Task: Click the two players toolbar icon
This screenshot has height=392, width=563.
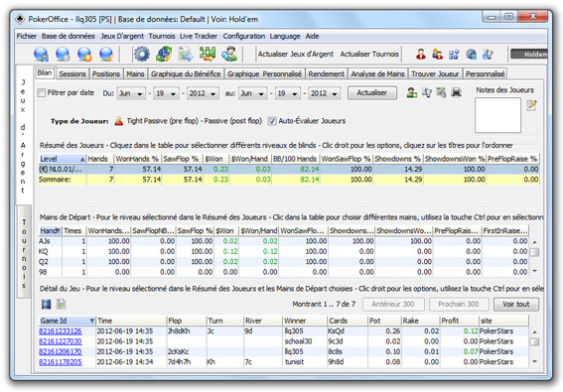Action: (x=437, y=55)
